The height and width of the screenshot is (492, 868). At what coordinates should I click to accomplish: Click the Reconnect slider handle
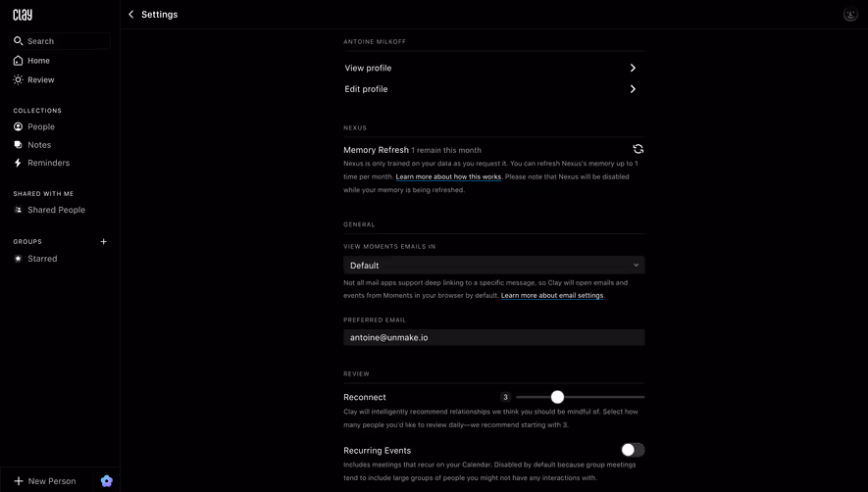pyautogui.click(x=557, y=397)
